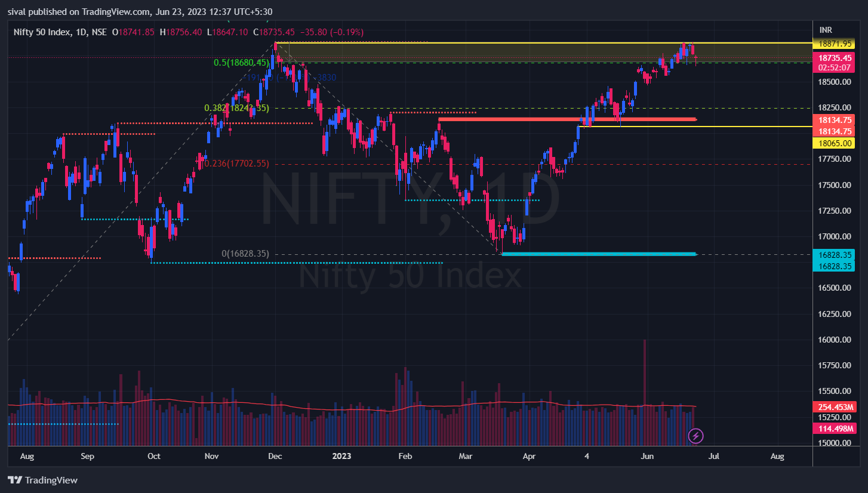Click the 15000.00 price axis tick
This screenshot has height=493, width=868.
click(x=834, y=443)
